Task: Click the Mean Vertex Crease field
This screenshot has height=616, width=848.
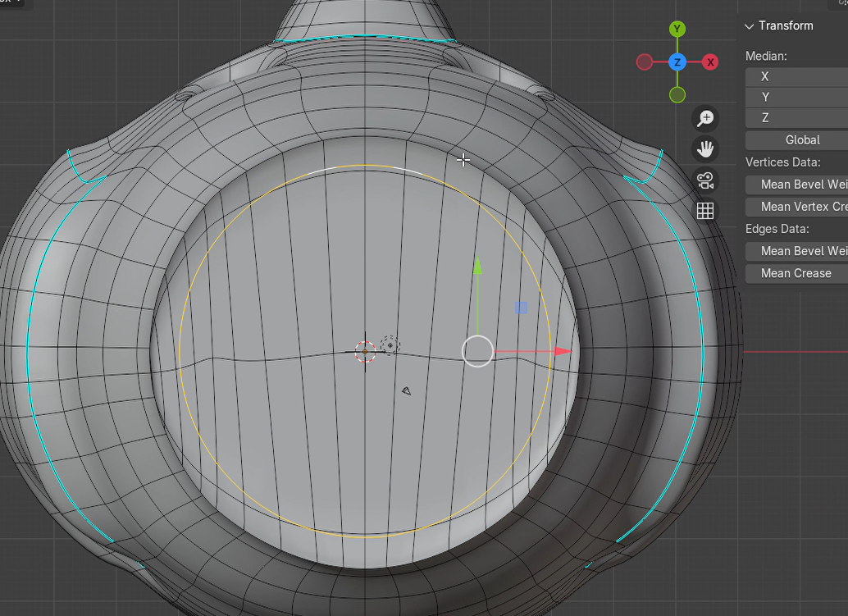Action: point(796,207)
